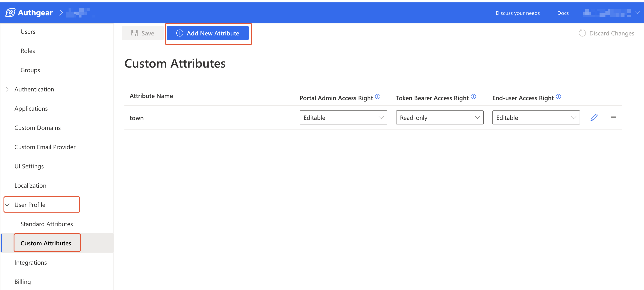
Task: Click info icon beside End-user Access Right
Action: tap(559, 97)
